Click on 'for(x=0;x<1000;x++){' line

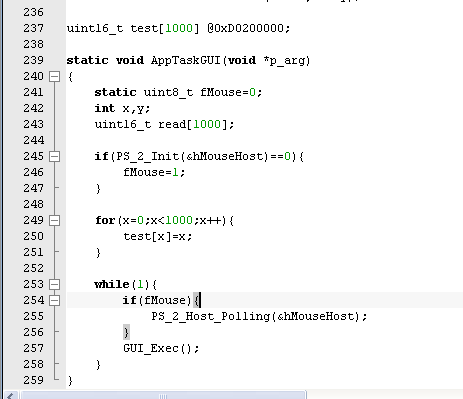165,221
